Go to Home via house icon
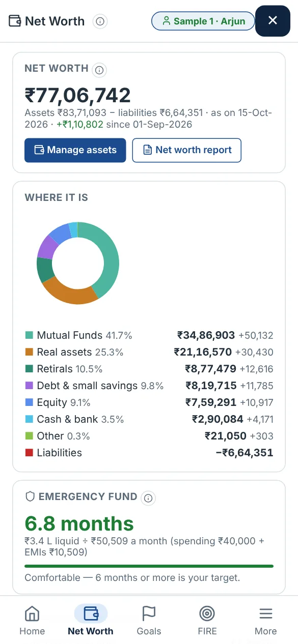The height and width of the screenshot is (644, 298). (32, 613)
